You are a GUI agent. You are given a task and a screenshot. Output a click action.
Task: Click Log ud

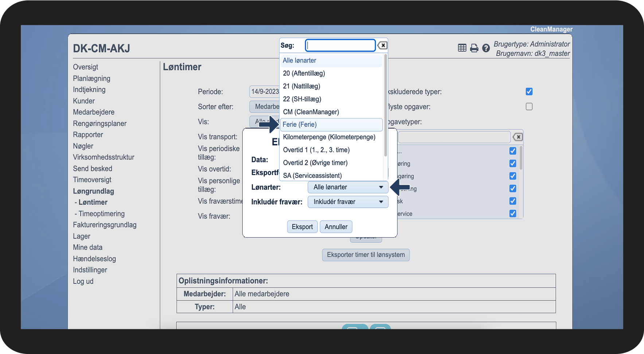coord(83,281)
